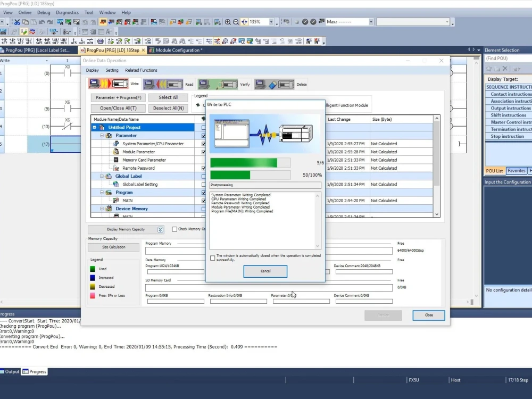Screen dimensions: 532x399
Task: Collapse the Global Label tree node
Action: point(102,176)
